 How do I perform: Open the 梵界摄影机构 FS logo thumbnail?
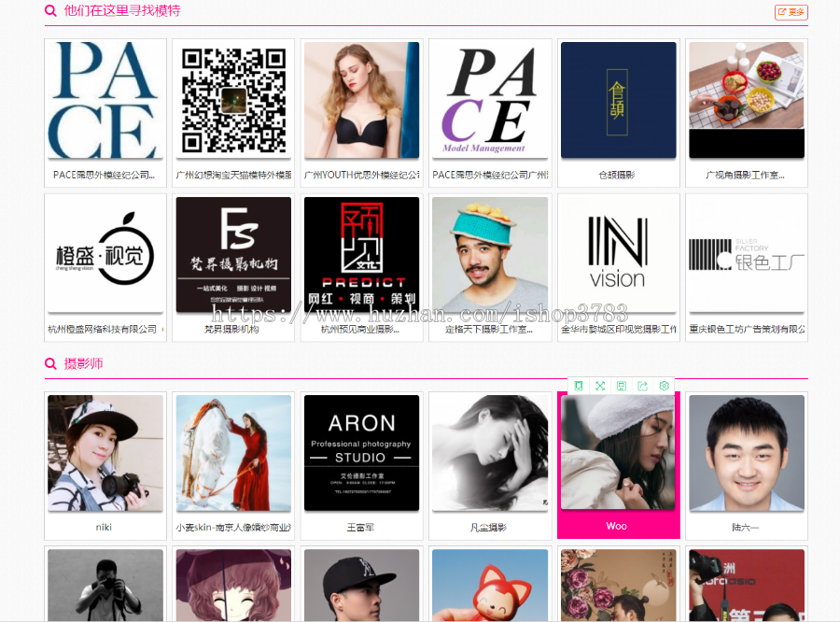[233, 255]
